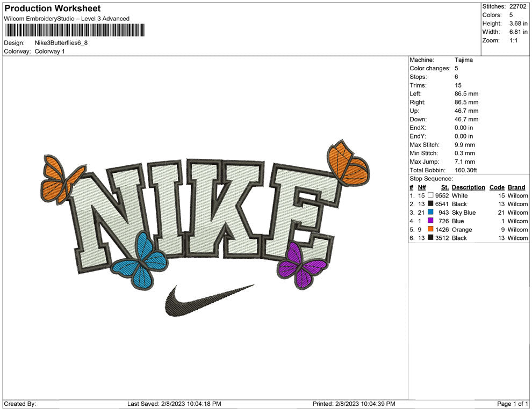This screenshot has height=409, width=532.
Task: Click the 'St.' column header
Action: [x=445, y=187]
